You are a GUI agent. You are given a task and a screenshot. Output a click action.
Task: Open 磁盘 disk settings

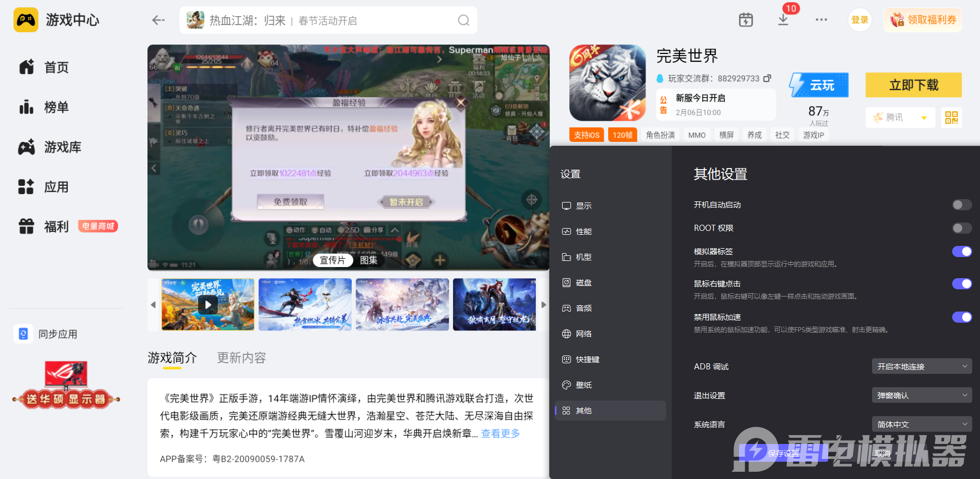pyautogui.click(x=610, y=283)
